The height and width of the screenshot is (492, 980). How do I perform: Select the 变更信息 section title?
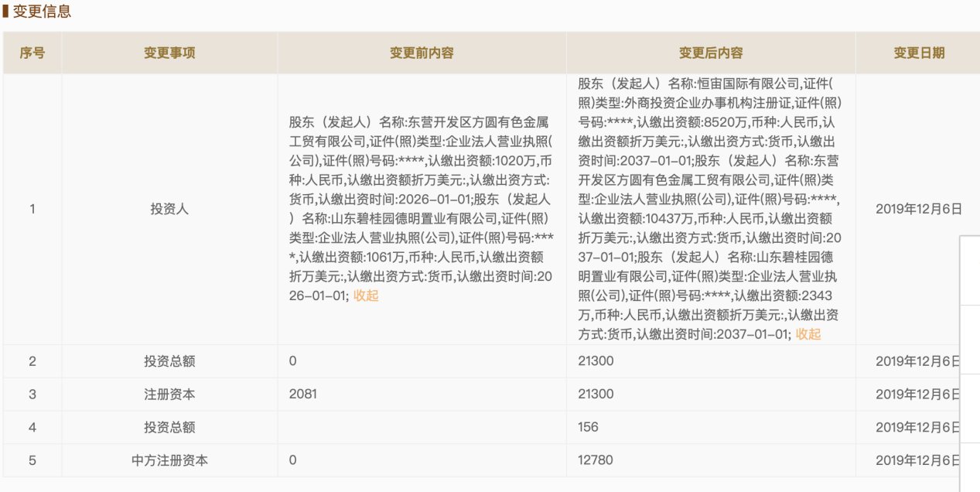(x=42, y=13)
